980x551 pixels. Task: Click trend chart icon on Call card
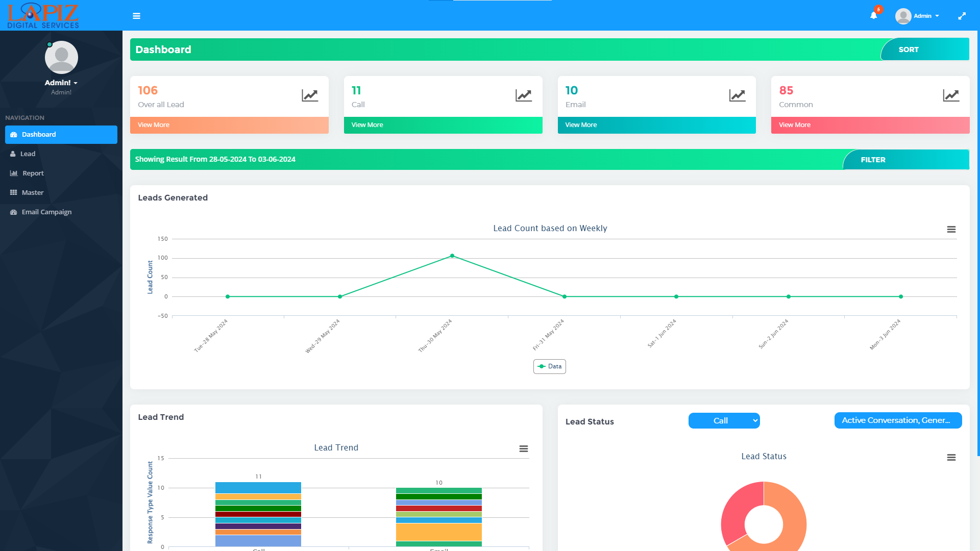coord(524,95)
